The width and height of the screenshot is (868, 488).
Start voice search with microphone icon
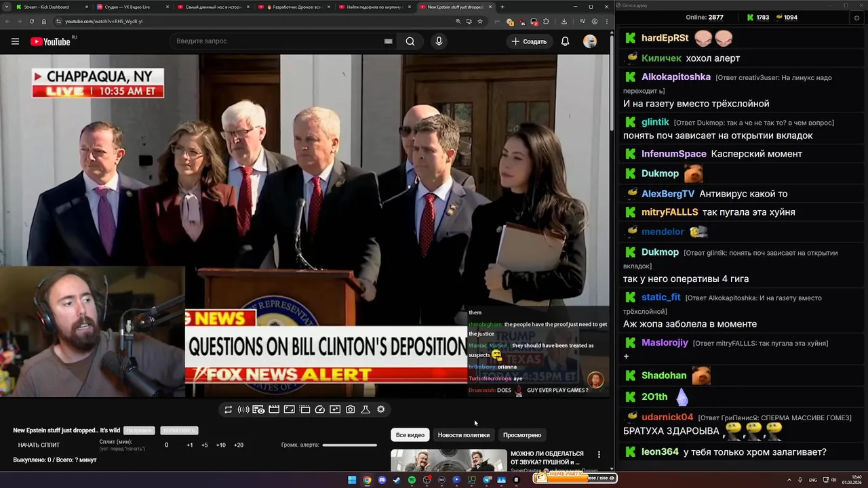coord(439,41)
